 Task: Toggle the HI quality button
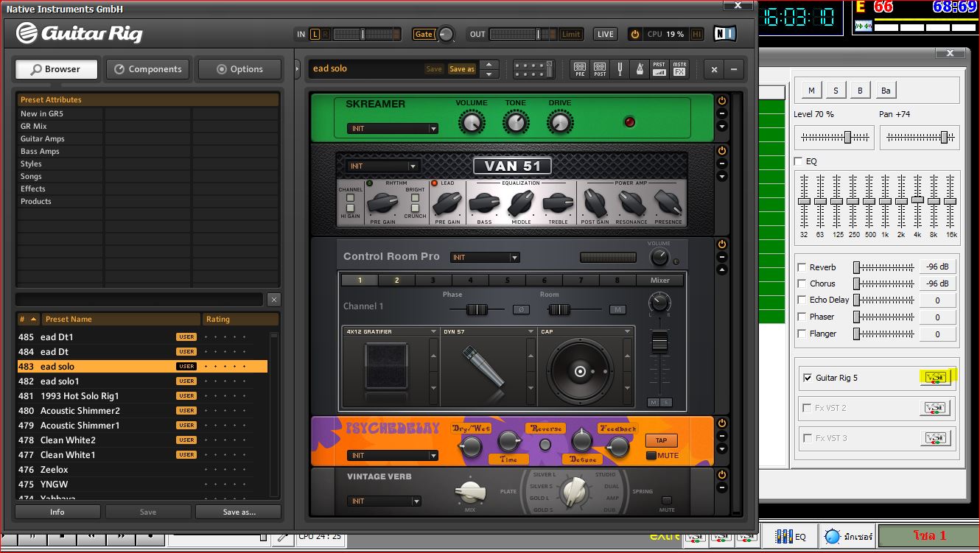(x=696, y=34)
